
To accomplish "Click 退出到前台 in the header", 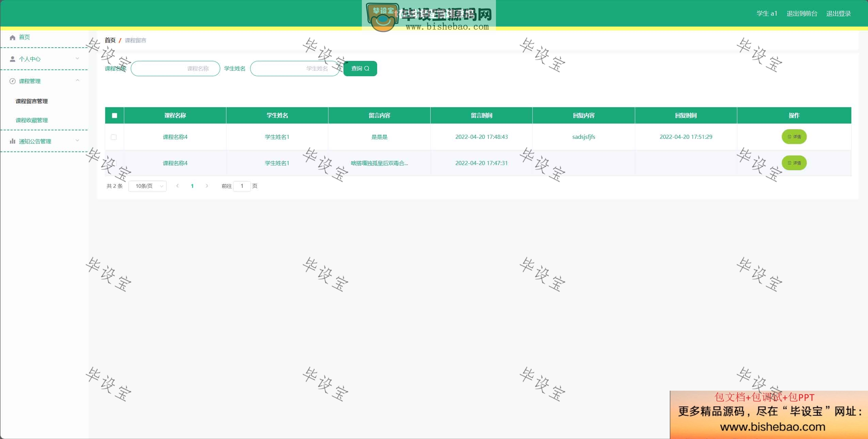I will coord(802,14).
